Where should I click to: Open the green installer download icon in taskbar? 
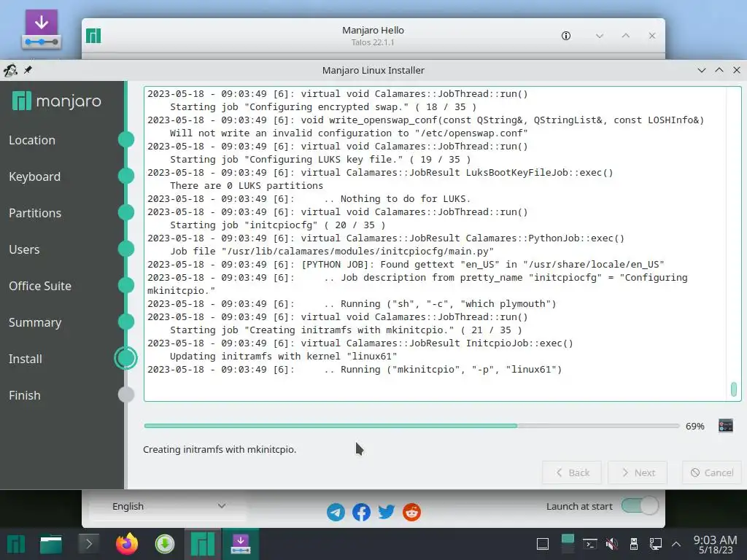[x=165, y=544]
